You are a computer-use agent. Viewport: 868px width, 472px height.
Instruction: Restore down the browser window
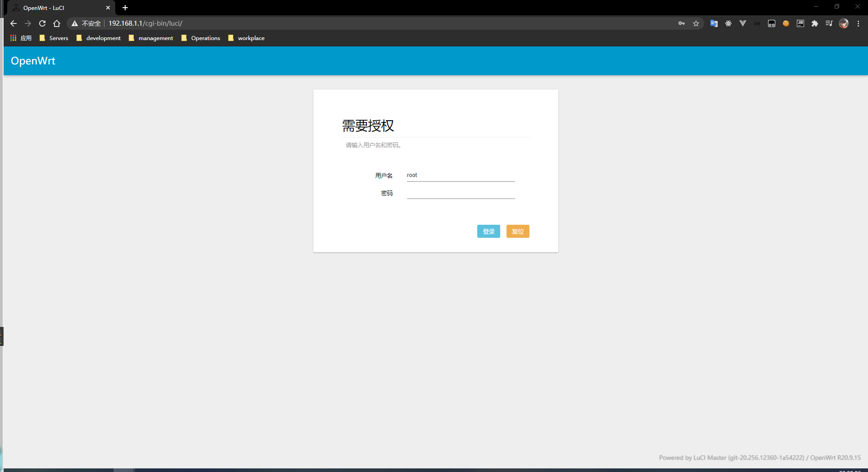(837, 7)
